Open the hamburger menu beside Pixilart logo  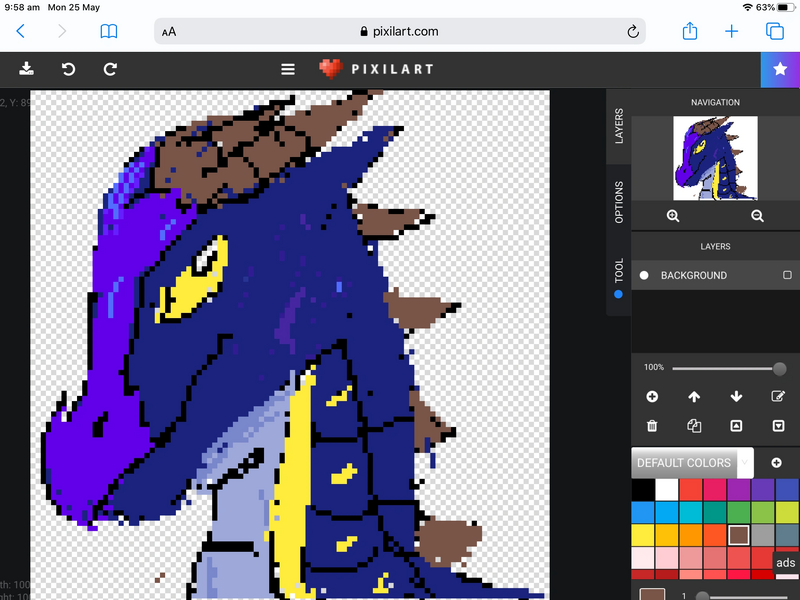click(x=288, y=69)
